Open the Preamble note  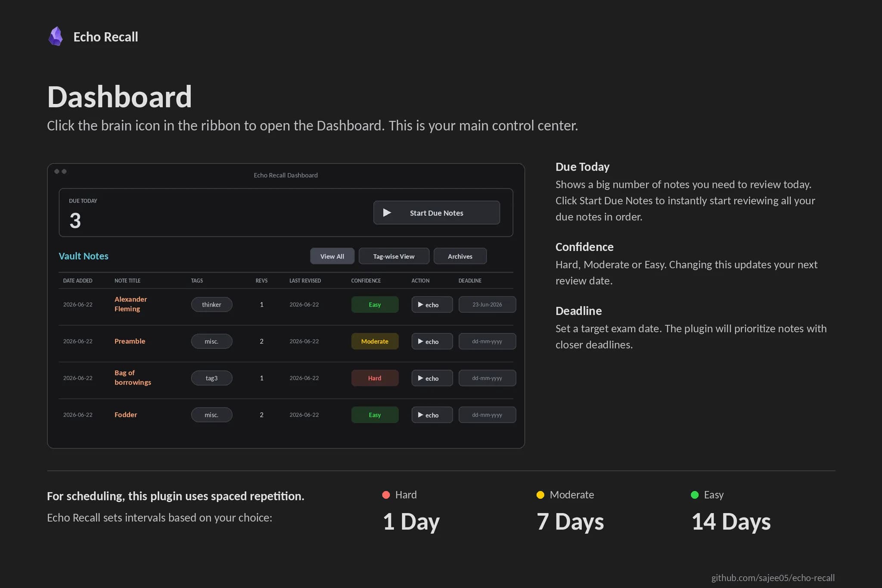130,341
